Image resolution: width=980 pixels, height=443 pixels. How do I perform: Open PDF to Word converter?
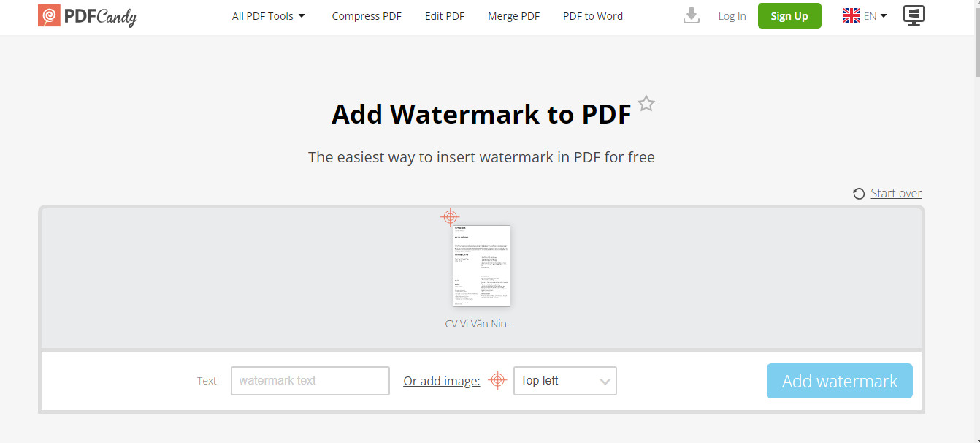tap(593, 16)
